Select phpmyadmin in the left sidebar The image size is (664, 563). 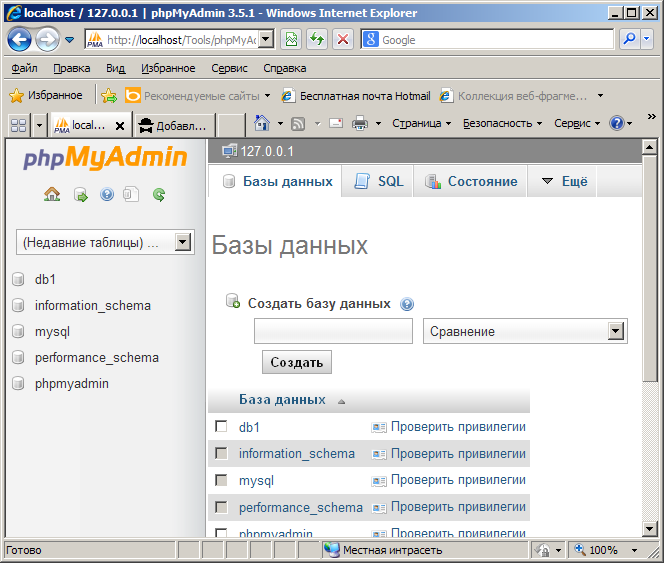pos(72,383)
